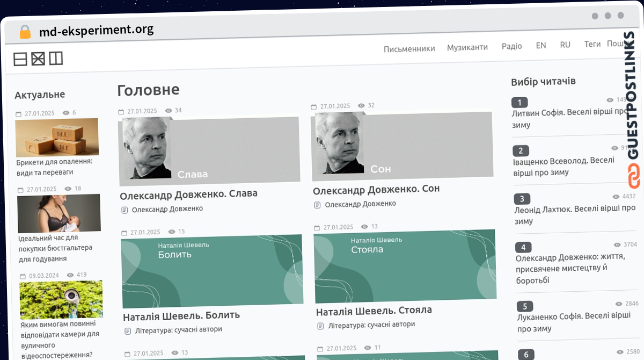Click the 'Вибір читачів' heading
Screen dimensions: 644x360
(543, 82)
